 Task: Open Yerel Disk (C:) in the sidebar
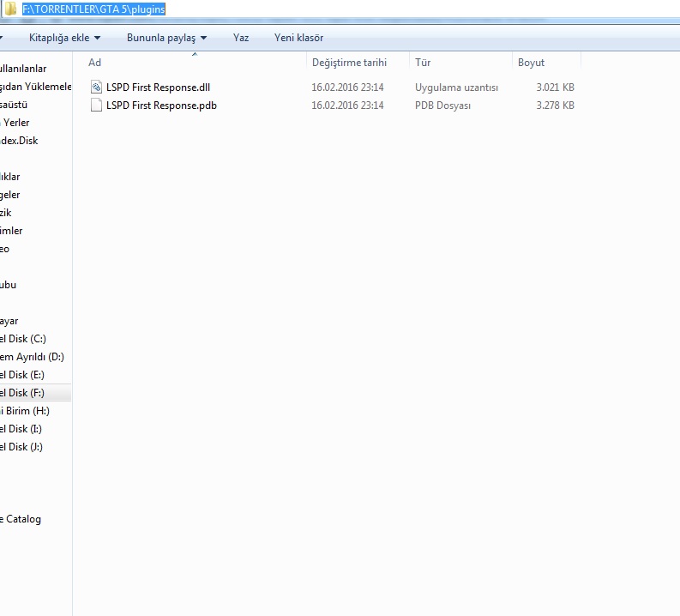tap(23, 339)
